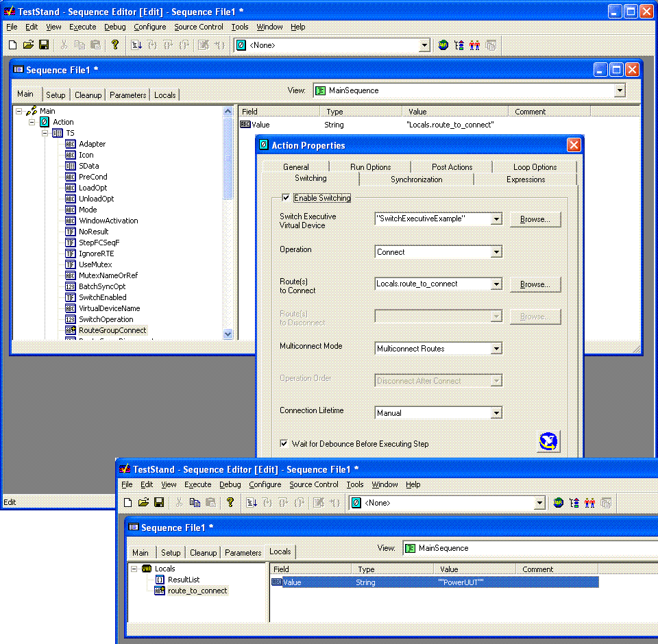Image resolution: width=658 pixels, height=644 pixels.
Task: Click globe variables icon in top toolbar
Action: pyautogui.click(x=443, y=45)
